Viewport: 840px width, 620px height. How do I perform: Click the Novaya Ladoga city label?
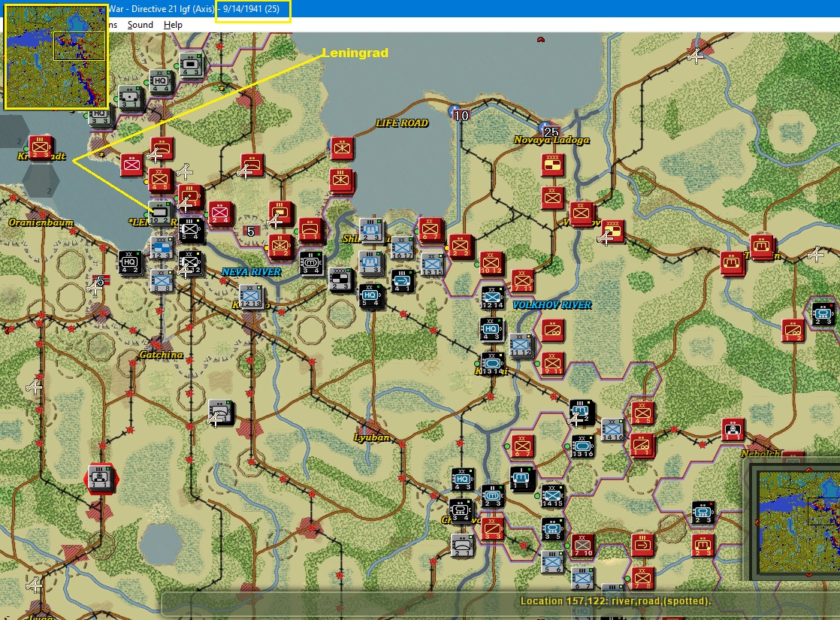[x=551, y=140]
